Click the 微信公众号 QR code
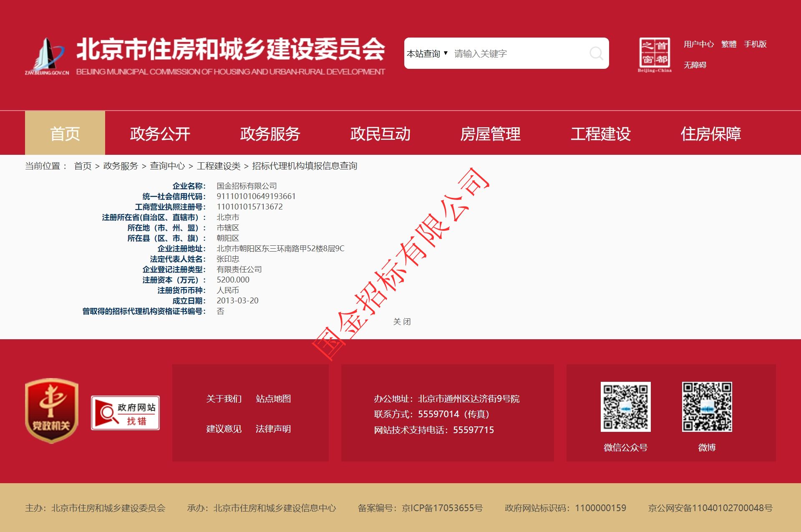The height and width of the screenshot is (532, 801). coord(625,406)
